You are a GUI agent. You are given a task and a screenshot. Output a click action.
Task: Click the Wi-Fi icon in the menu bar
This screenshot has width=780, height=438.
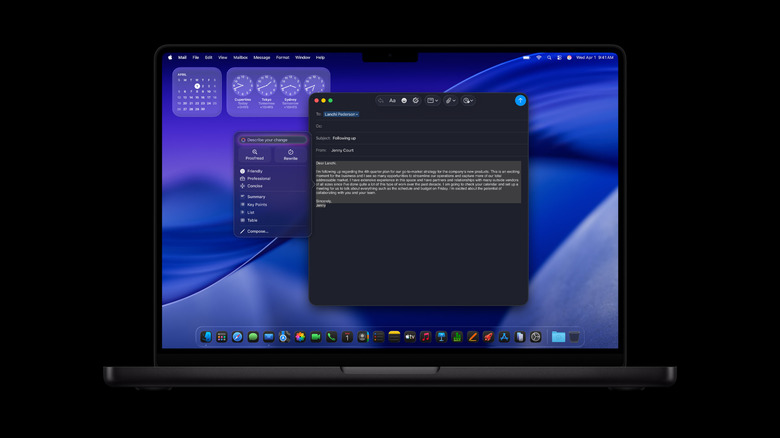click(539, 58)
